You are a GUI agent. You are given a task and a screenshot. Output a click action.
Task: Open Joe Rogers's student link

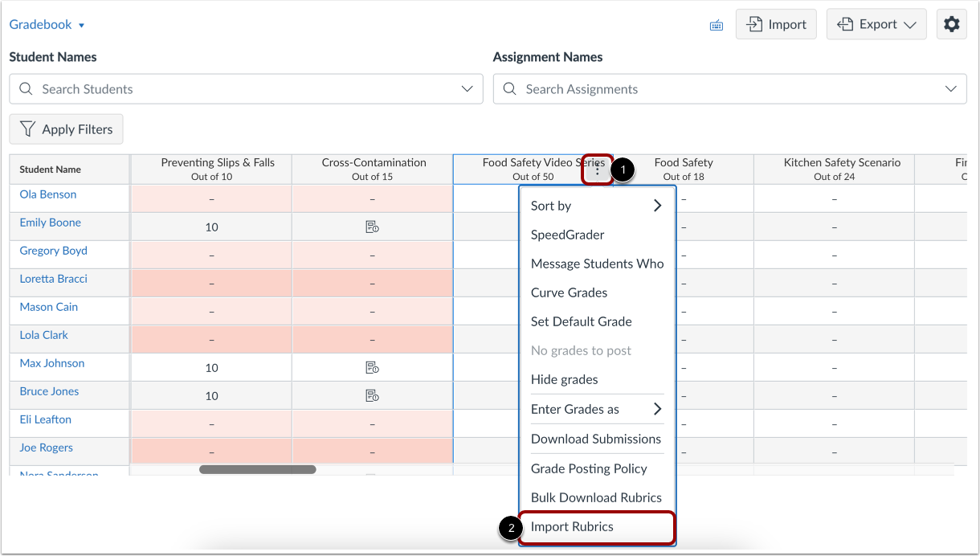pos(47,448)
